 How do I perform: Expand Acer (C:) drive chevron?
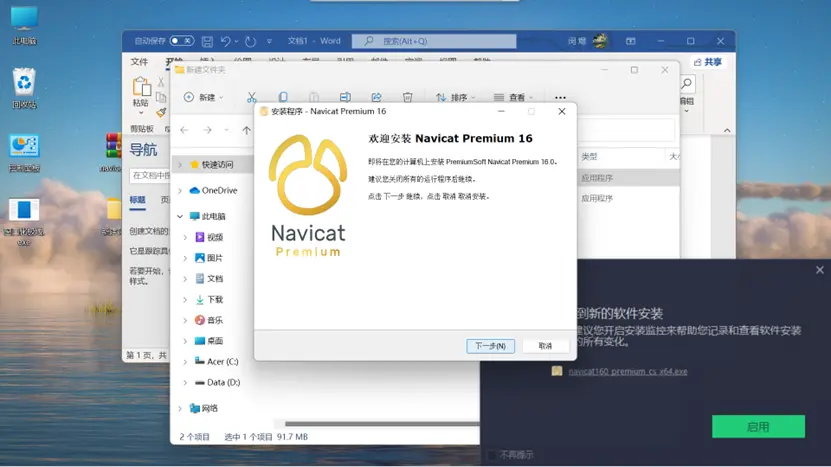[185, 362]
